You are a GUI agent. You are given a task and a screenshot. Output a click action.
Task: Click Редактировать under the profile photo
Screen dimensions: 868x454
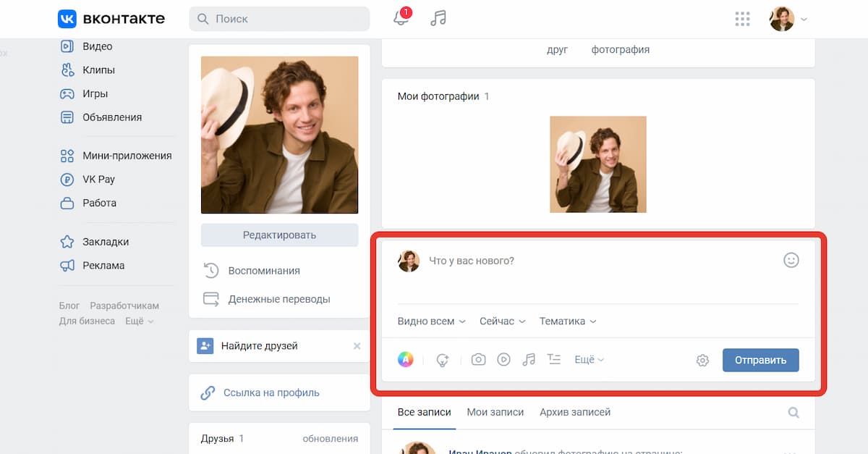point(279,235)
